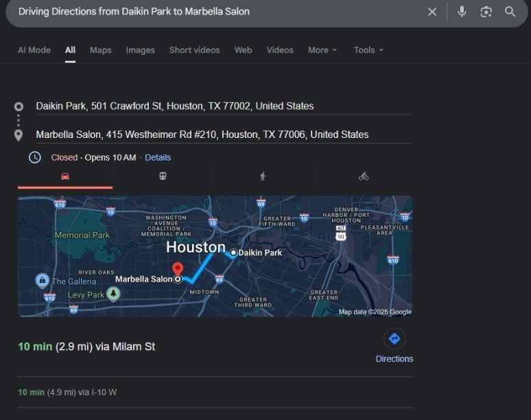
Task: Click the Midtown label on map
Action: [204, 292]
